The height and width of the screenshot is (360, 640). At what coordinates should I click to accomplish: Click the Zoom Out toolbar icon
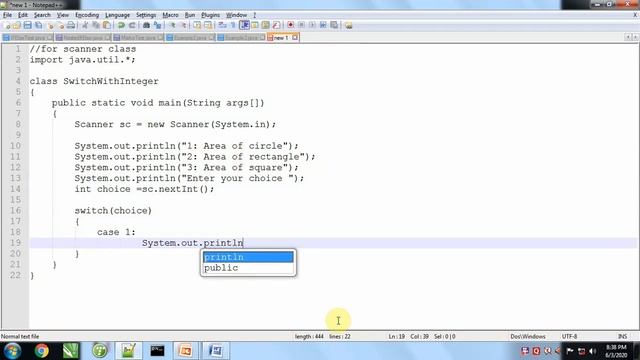click(x=184, y=25)
